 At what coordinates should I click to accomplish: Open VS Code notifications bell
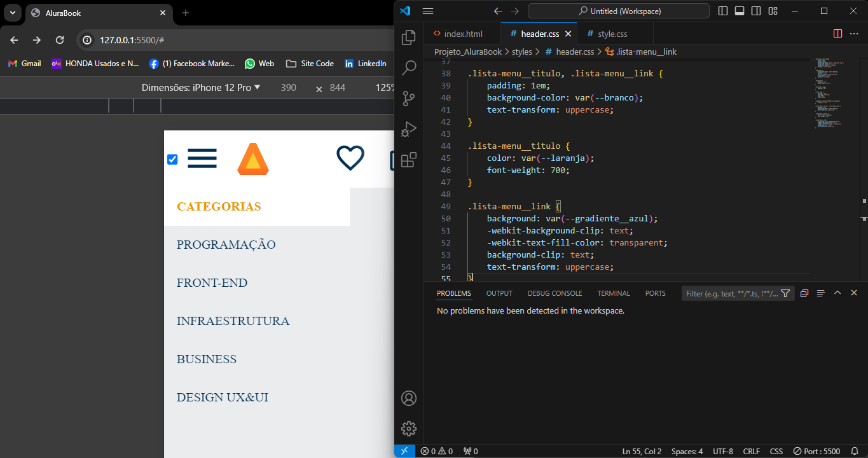click(x=855, y=451)
